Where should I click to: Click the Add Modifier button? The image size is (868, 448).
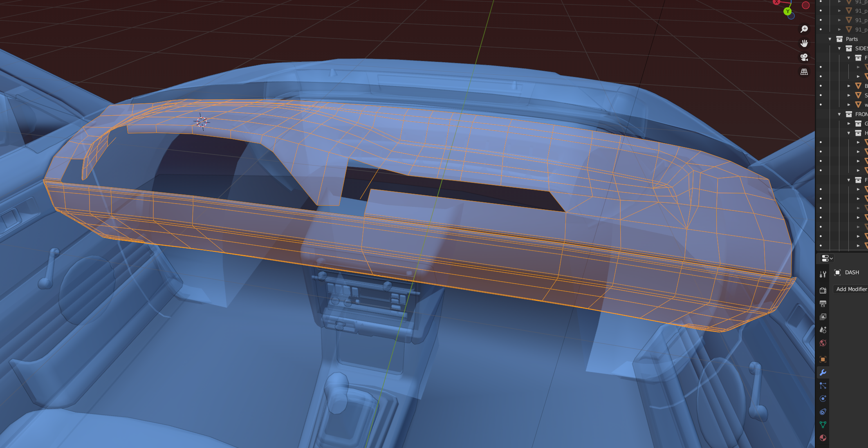(851, 289)
